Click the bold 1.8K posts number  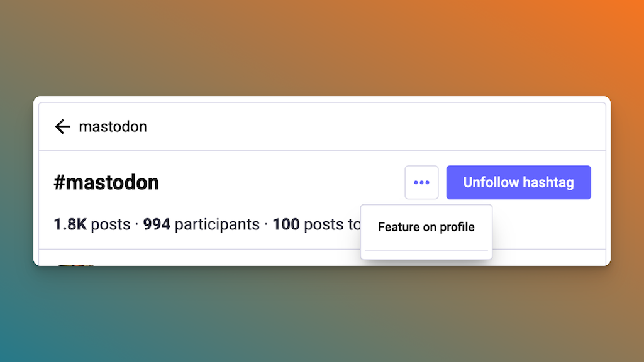coord(70,224)
